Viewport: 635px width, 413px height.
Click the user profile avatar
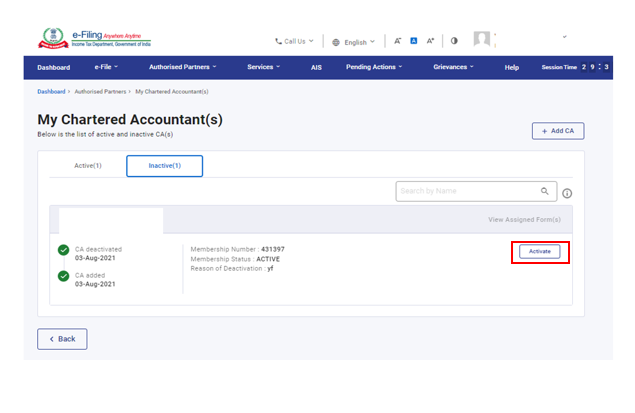click(x=482, y=40)
